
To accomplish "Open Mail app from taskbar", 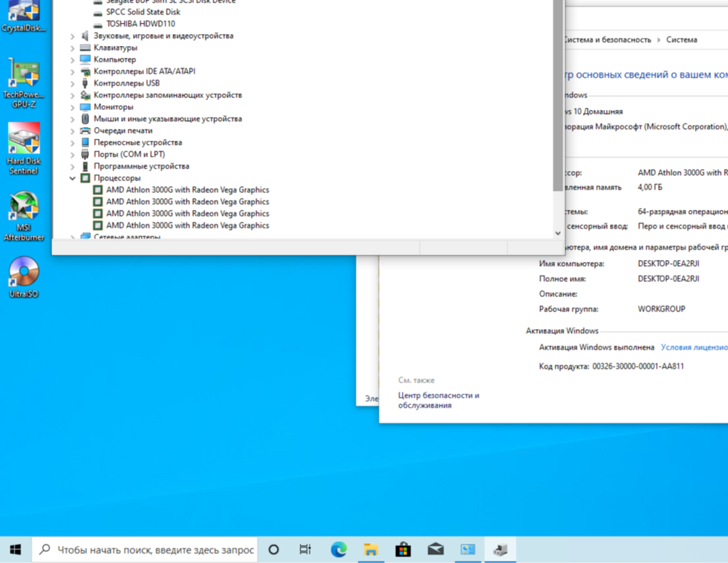I will pyautogui.click(x=435, y=550).
